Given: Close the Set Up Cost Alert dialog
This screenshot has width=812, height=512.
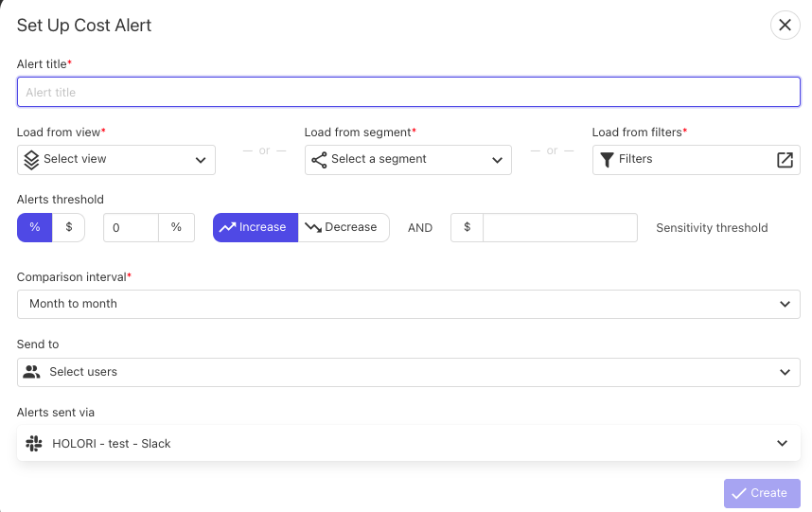Looking at the screenshot, I should (786, 25).
